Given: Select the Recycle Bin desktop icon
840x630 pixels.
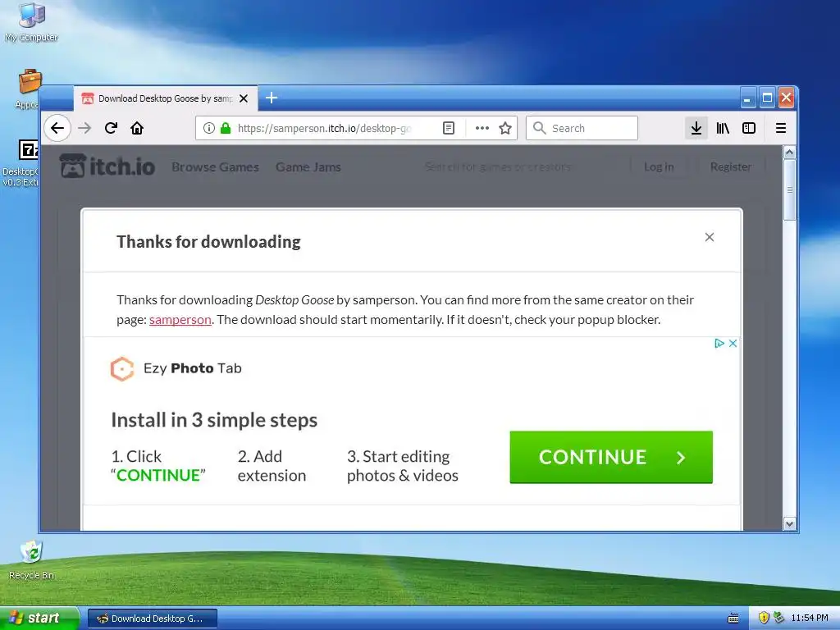Looking at the screenshot, I should coord(31,559).
